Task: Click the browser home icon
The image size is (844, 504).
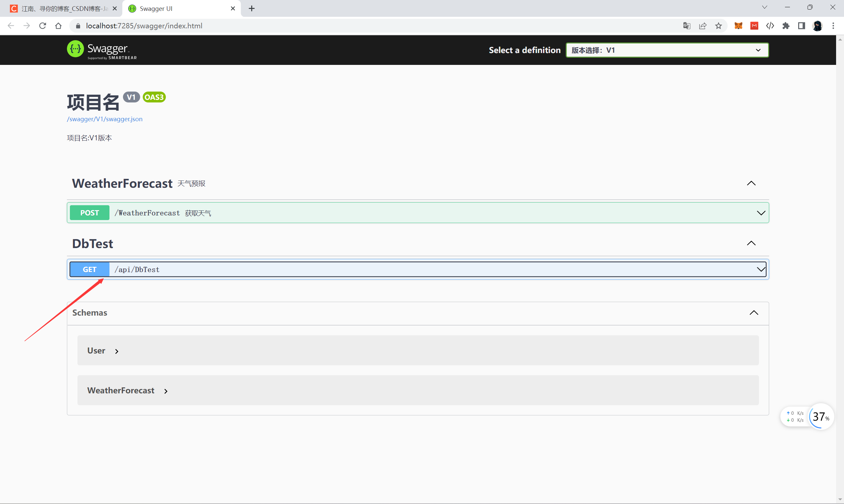Action: (x=58, y=26)
